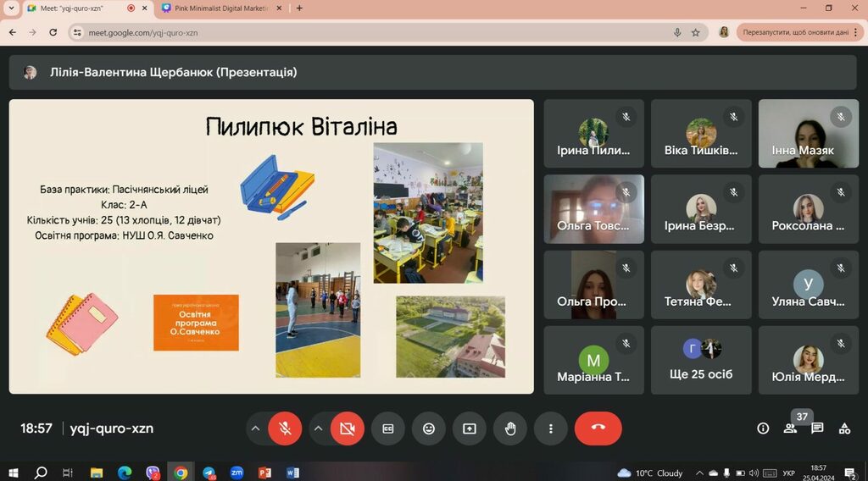Open Windows notification center

click(x=850, y=473)
